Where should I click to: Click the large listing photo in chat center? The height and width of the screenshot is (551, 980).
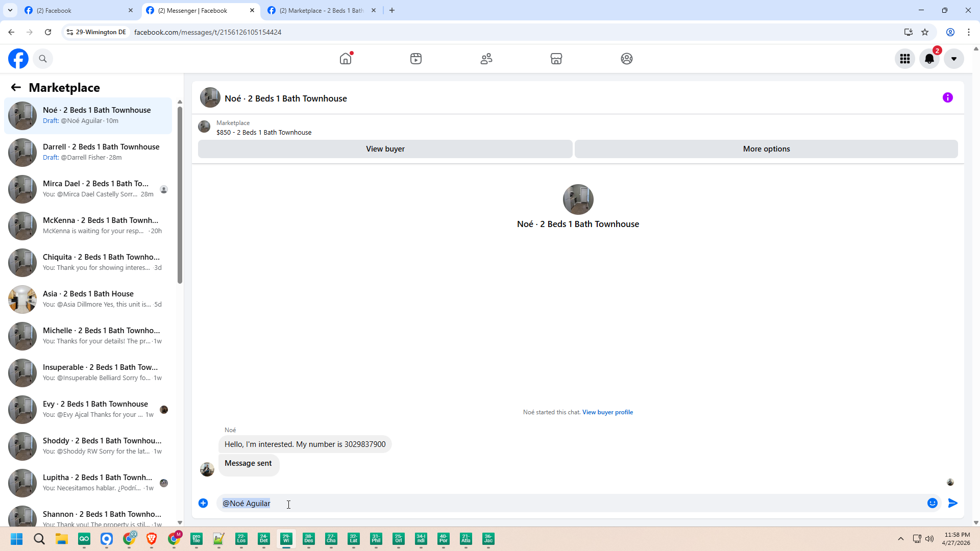[578, 199]
